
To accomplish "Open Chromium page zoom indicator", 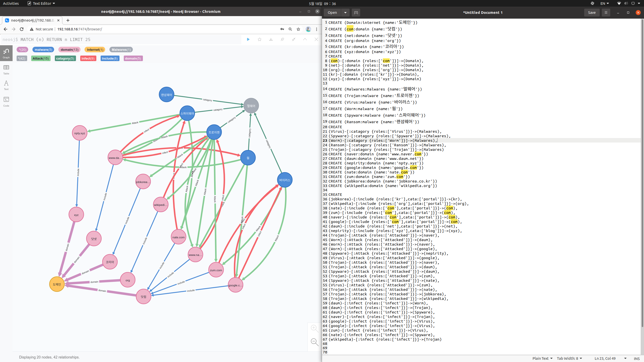I will coord(290,29).
